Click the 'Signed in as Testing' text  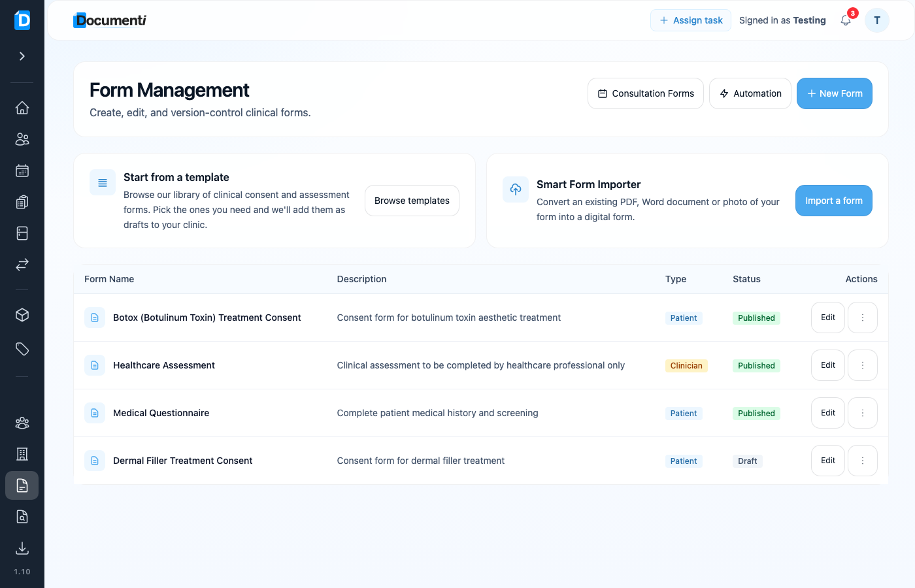click(x=782, y=20)
